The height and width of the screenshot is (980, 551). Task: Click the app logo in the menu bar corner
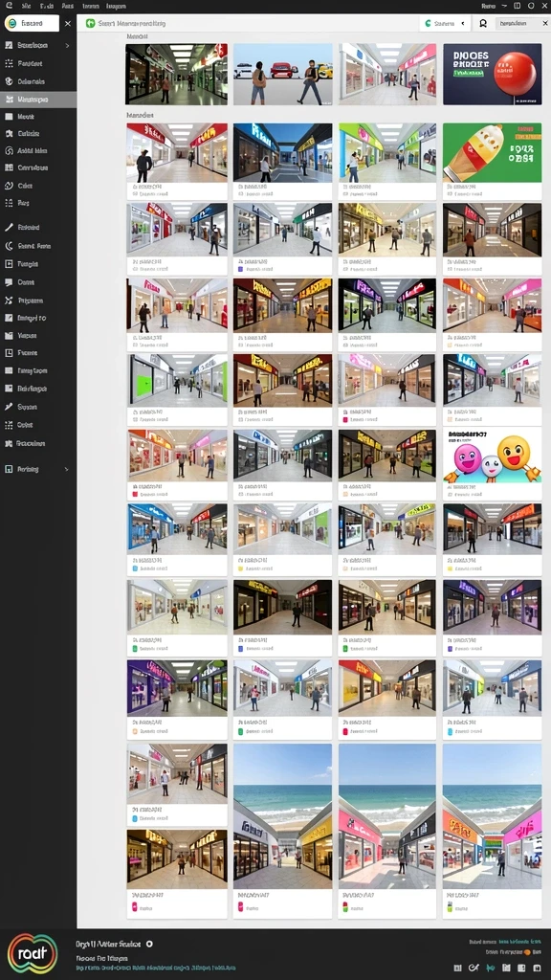tap(8, 5)
